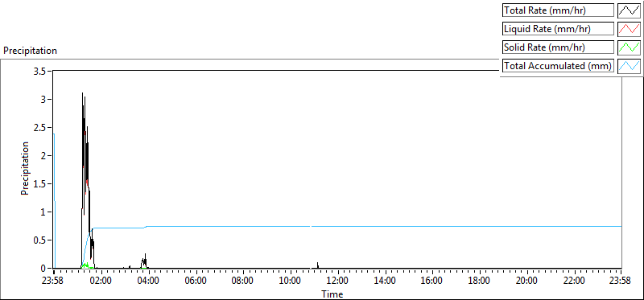Click the green Solid Rate plot icon
Image resolution: width=644 pixels, height=300 pixels.
tap(630, 47)
